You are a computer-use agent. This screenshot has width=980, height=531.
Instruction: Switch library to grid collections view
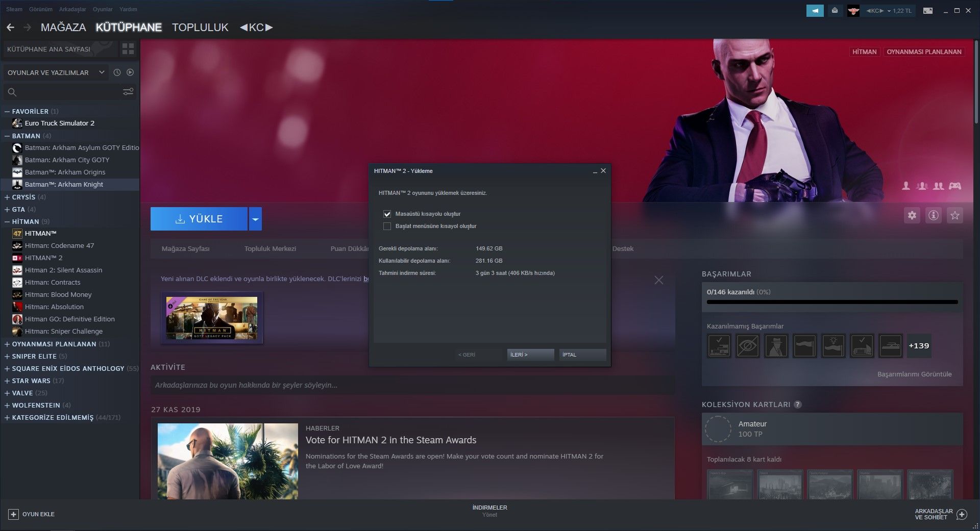[x=128, y=49]
